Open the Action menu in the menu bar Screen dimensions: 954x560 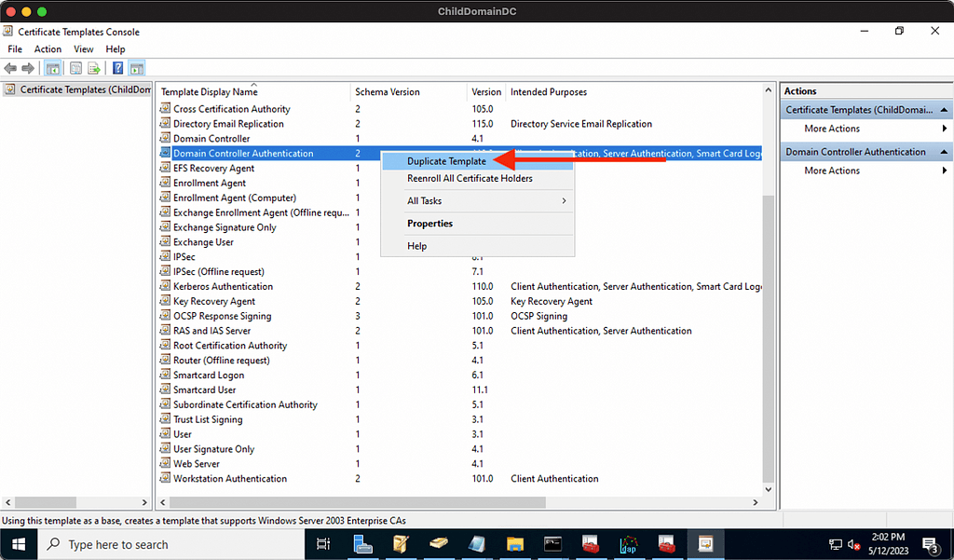(x=48, y=49)
